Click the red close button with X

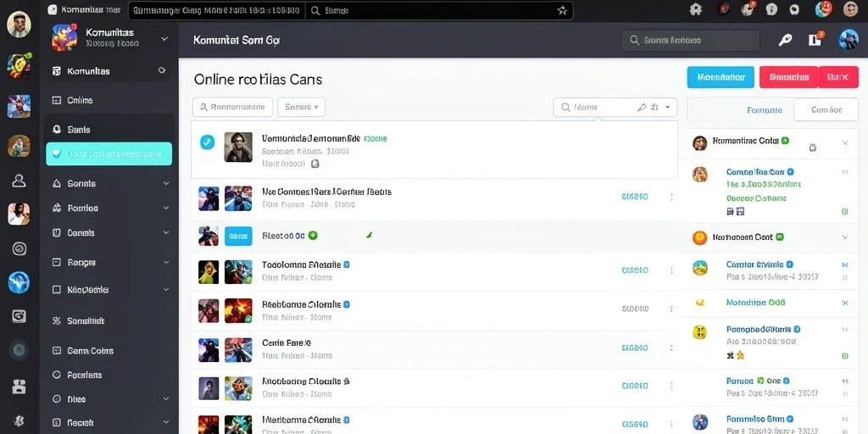[x=838, y=77]
